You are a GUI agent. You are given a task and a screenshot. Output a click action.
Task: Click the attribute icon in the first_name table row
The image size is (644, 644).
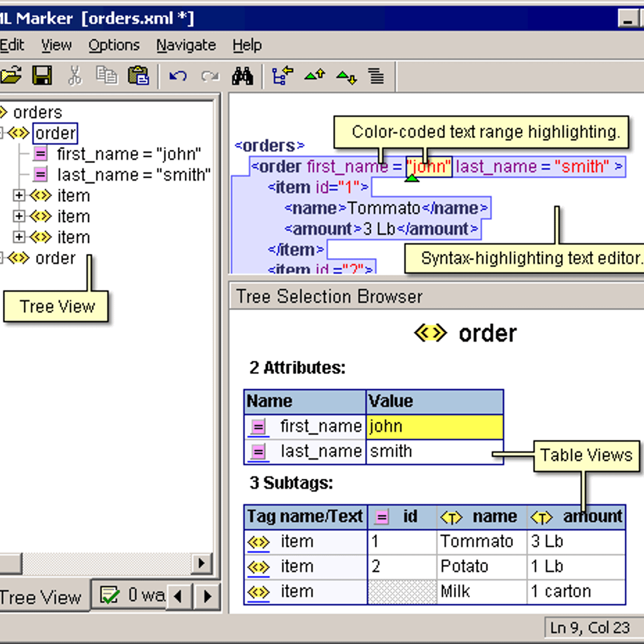point(258,427)
